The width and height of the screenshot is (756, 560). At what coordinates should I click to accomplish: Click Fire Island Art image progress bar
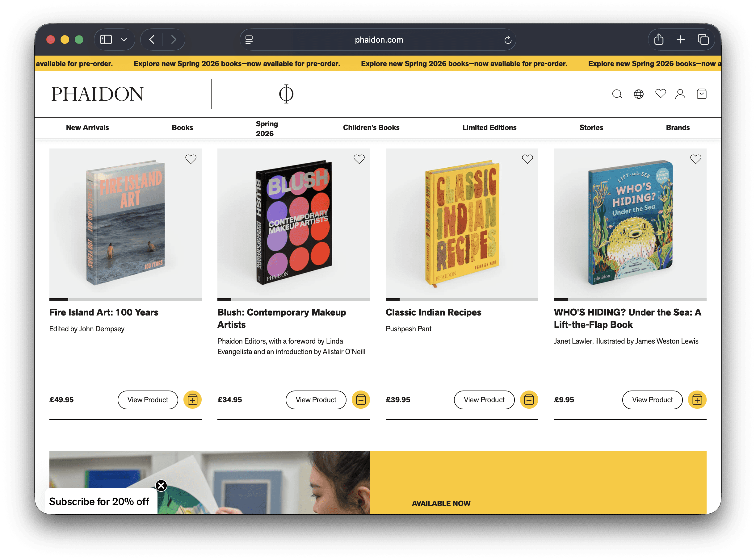pos(125,300)
